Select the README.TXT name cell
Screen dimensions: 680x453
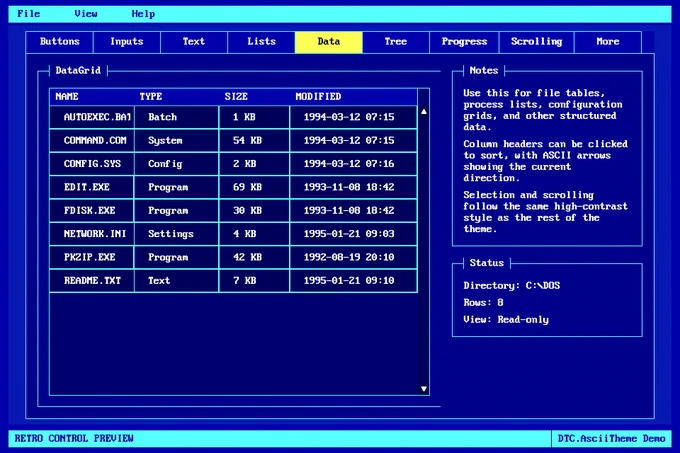pyautogui.click(x=92, y=281)
